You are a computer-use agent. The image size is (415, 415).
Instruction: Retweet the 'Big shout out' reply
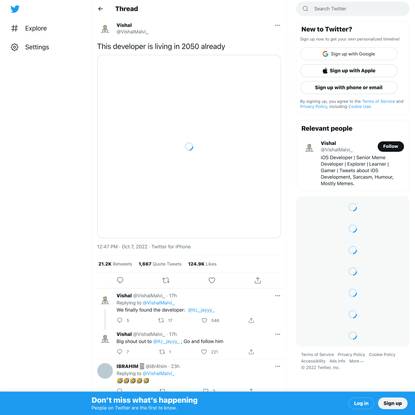(x=162, y=352)
